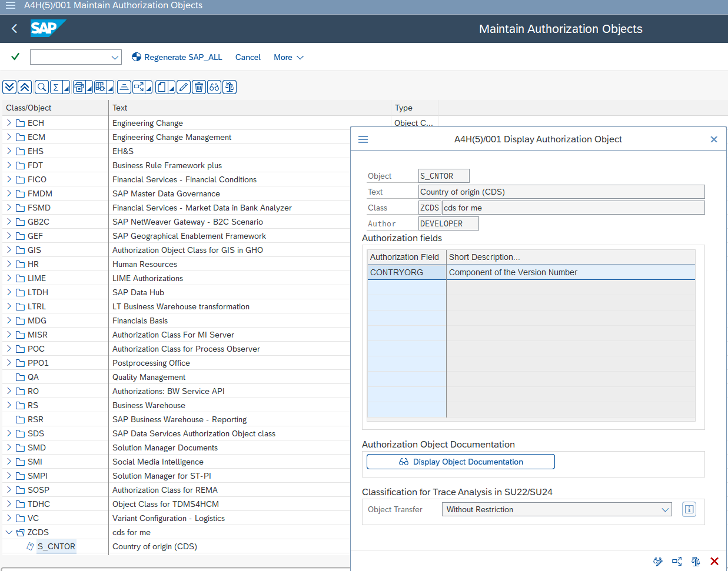Open the hamburger menu in dialog title
The height and width of the screenshot is (571, 728).
click(x=363, y=139)
